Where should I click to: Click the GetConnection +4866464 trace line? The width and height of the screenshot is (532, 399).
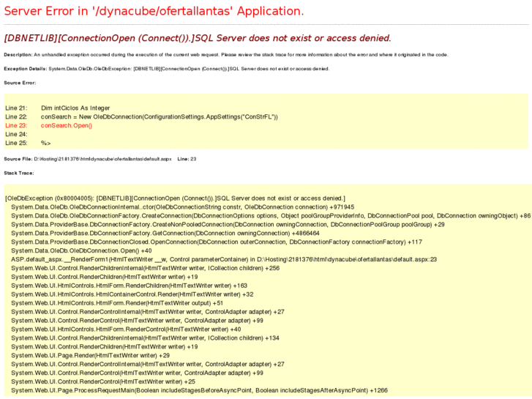point(165,234)
